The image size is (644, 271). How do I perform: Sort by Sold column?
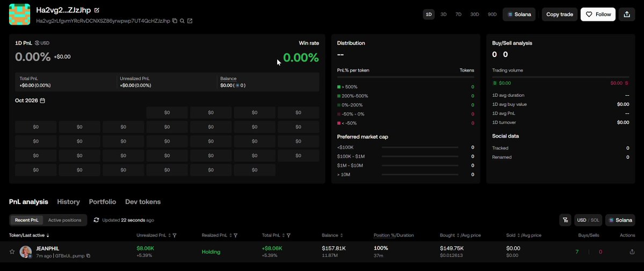coord(518,235)
